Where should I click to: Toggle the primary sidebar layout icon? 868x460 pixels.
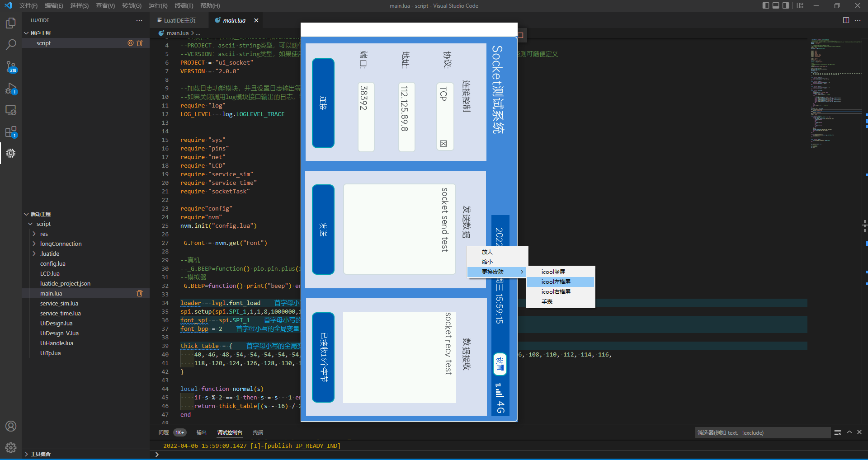coord(765,5)
